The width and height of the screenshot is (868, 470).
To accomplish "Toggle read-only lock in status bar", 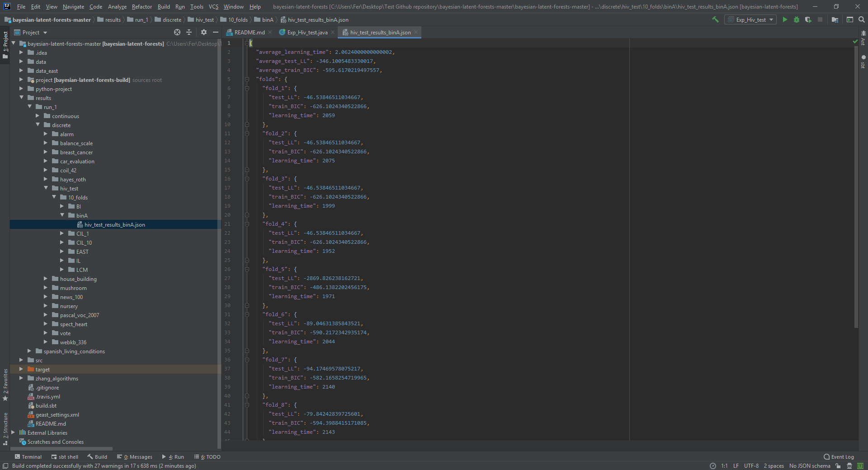I will point(838,466).
